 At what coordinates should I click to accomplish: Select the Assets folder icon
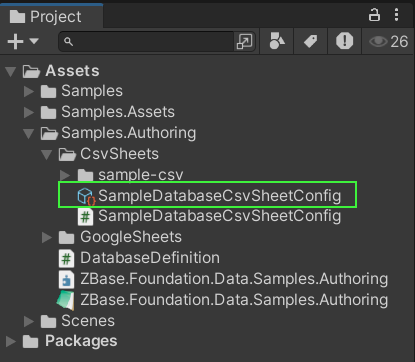(x=31, y=71)
